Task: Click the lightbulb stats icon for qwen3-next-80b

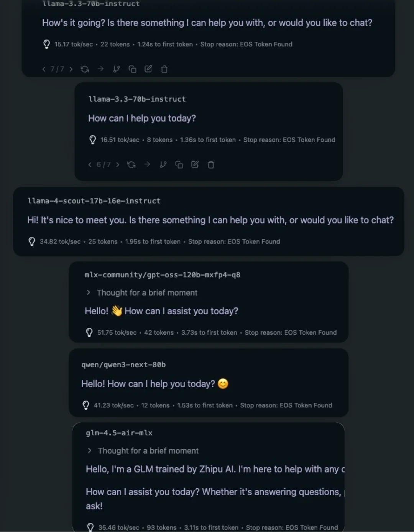Action: (86, 405)
